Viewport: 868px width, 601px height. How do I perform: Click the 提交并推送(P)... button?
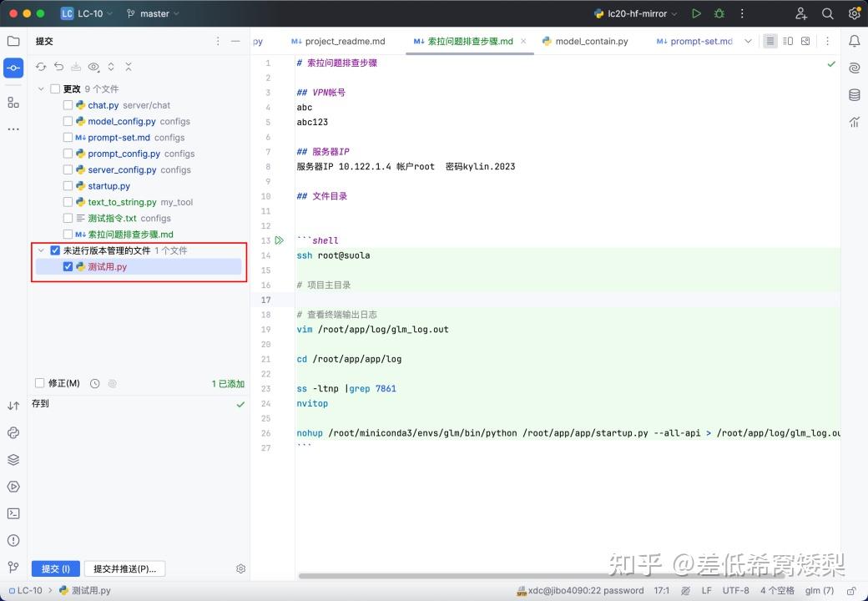tap(124, 568)
